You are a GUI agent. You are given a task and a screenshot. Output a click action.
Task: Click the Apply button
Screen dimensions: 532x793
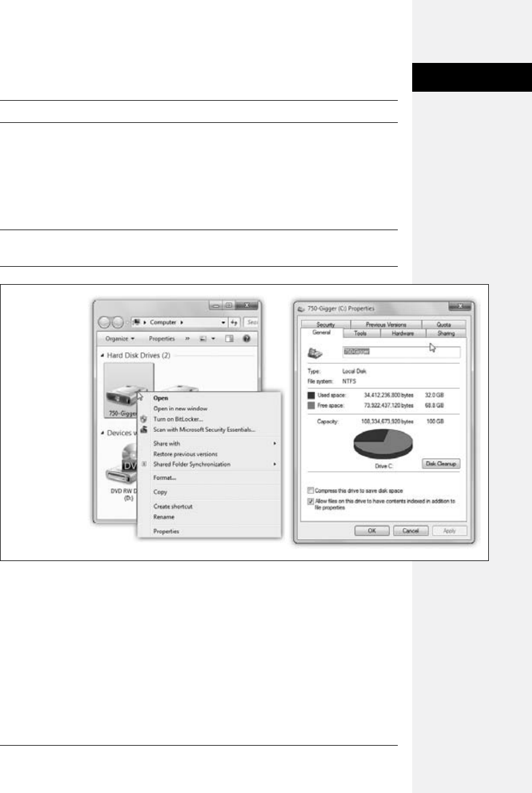449,531
